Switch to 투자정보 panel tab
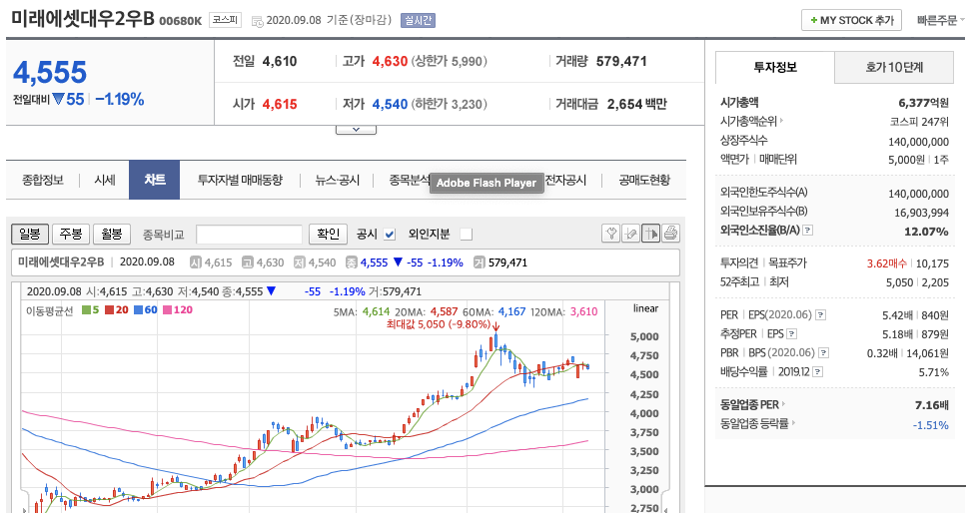 (x=775, y=68)
